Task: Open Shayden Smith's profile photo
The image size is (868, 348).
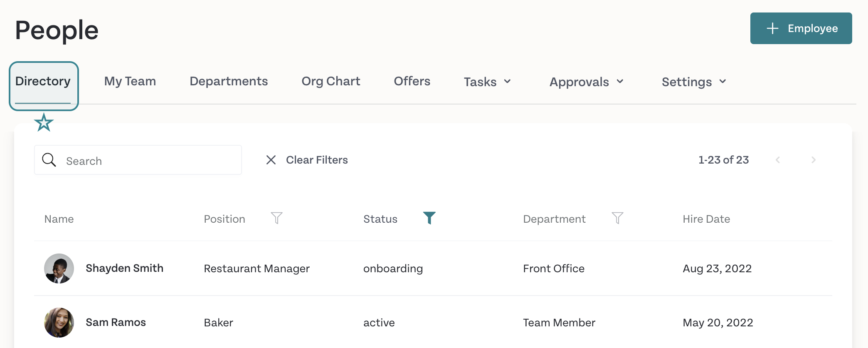Action: point(59,268)
